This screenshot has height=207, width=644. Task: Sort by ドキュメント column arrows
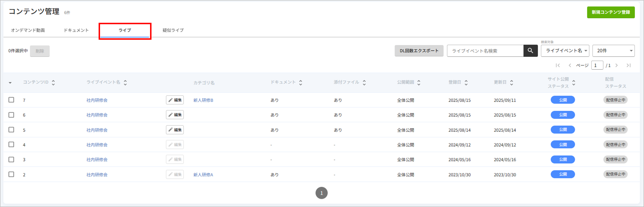300,83
